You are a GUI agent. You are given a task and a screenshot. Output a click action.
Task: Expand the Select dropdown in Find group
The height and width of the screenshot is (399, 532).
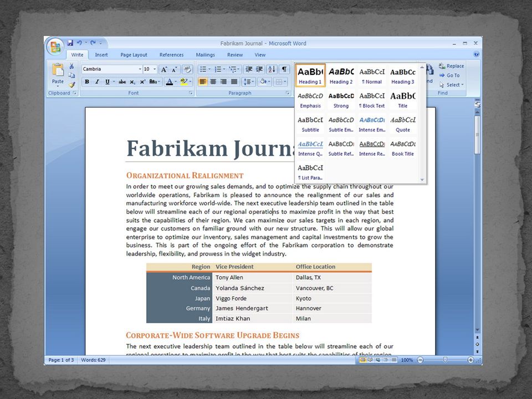click(452, 85)
